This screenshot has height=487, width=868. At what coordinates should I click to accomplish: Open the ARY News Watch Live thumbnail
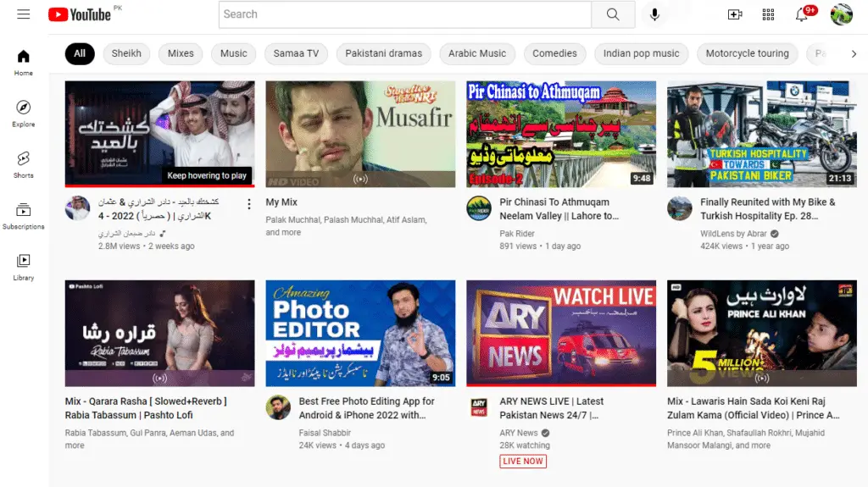click(561, 333)
